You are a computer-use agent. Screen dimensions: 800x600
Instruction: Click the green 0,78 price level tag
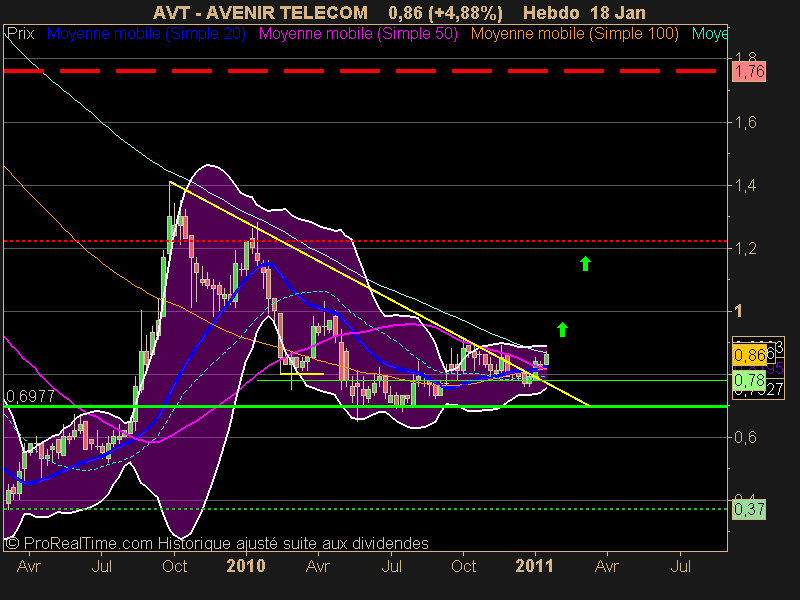click(749, 380)
